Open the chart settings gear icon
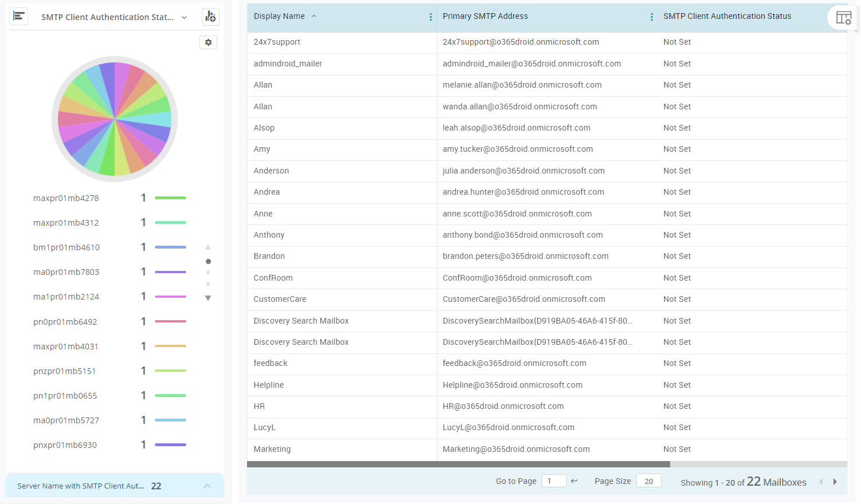This screenshot has height=504, width=861. 209,42
